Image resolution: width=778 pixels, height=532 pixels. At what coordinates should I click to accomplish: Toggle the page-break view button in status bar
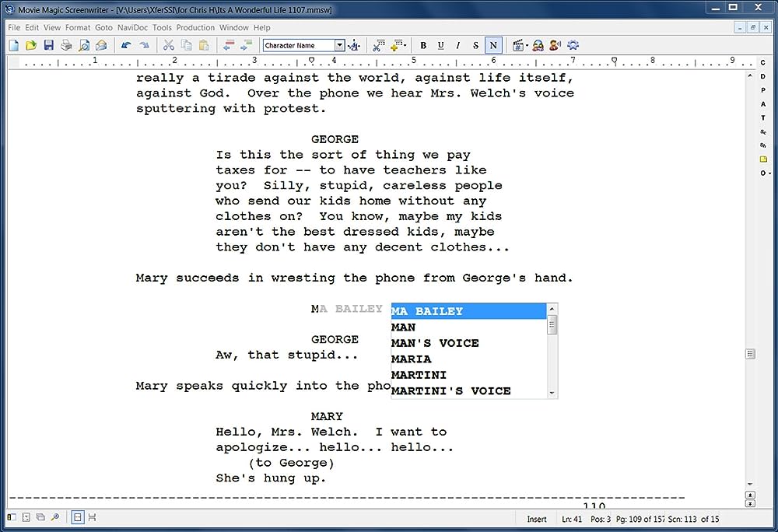(x=77, y=518)
